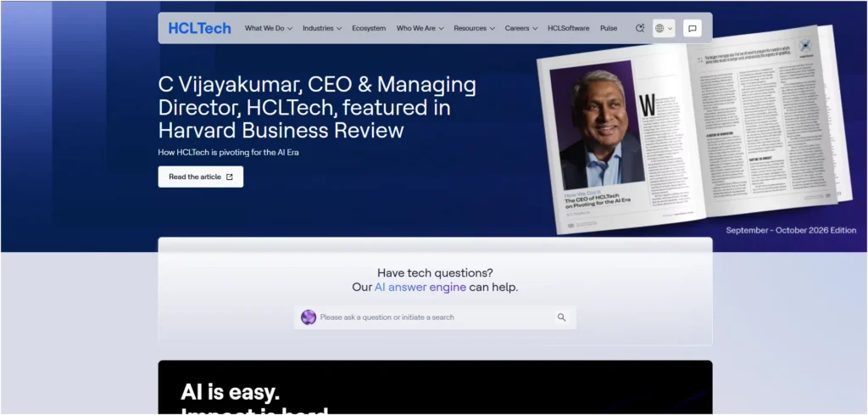868x415 pixels.
Task: Focus the 'Please ask a question' search field
Action: (x=435, y=317)
